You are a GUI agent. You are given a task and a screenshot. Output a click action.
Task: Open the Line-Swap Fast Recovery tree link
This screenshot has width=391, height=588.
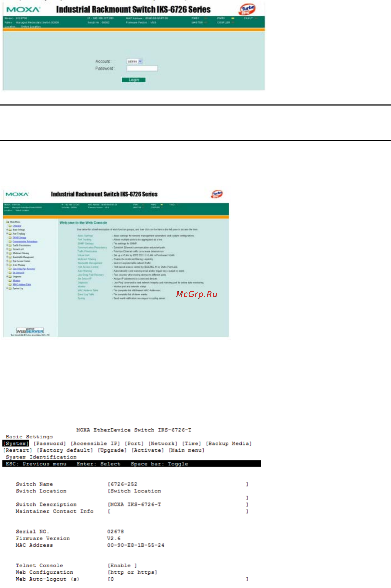pyautogui.click(x=24, y=269)
